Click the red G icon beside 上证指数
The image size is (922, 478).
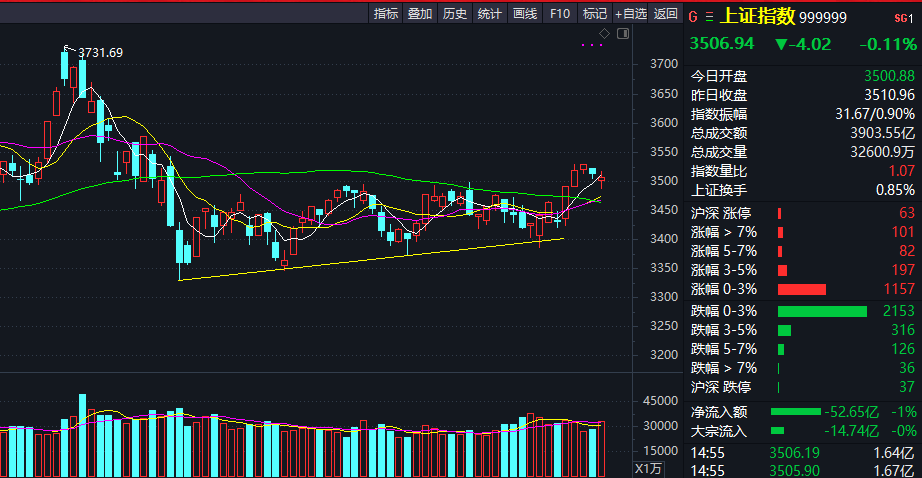click(x=693, y=16)
